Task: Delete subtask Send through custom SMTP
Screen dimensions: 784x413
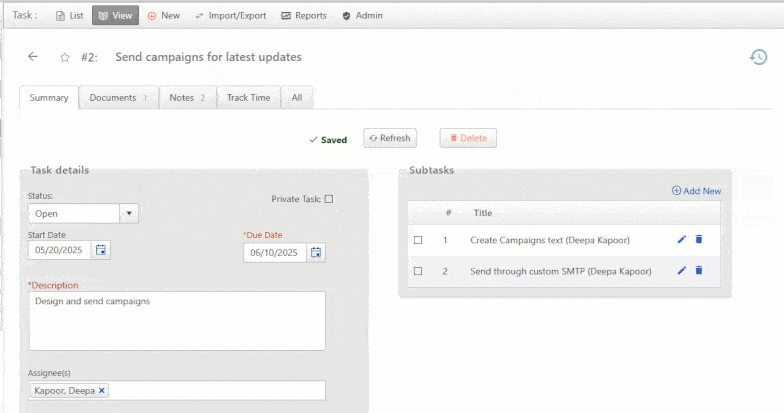Action: click(698, 270)
